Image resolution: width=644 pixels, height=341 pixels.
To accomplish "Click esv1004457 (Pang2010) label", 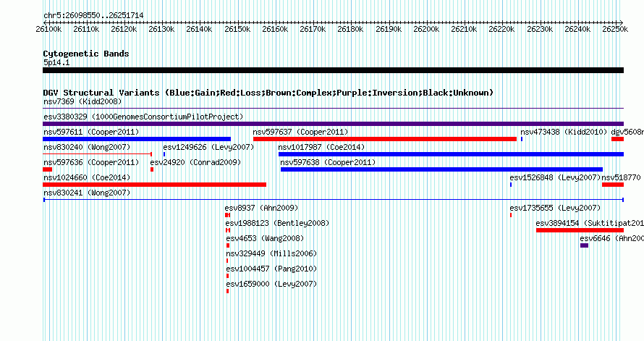I will 271,269.
